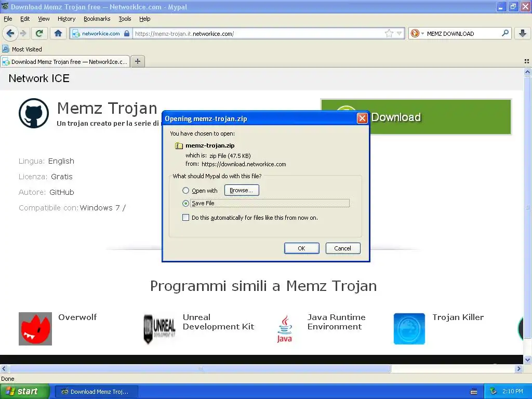Viewport: 532px width, 399px height.
Task: Click the magnifier search icon
Action: pos(505,33)
